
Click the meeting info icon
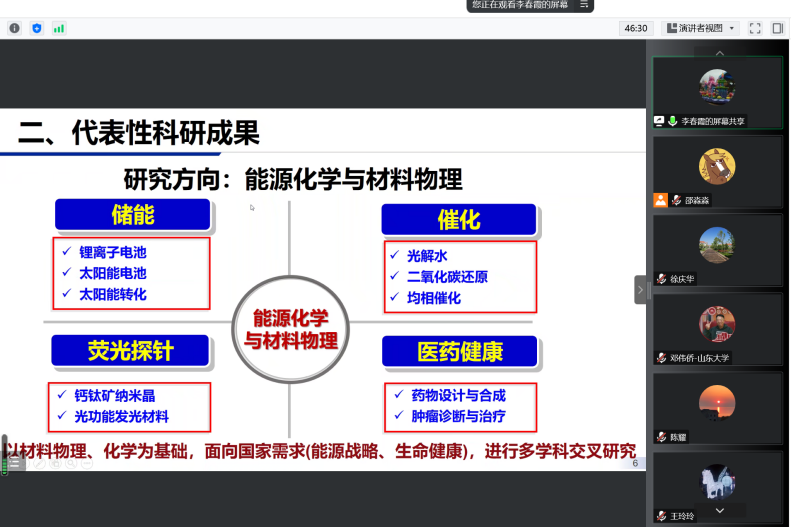coord(14,28)
